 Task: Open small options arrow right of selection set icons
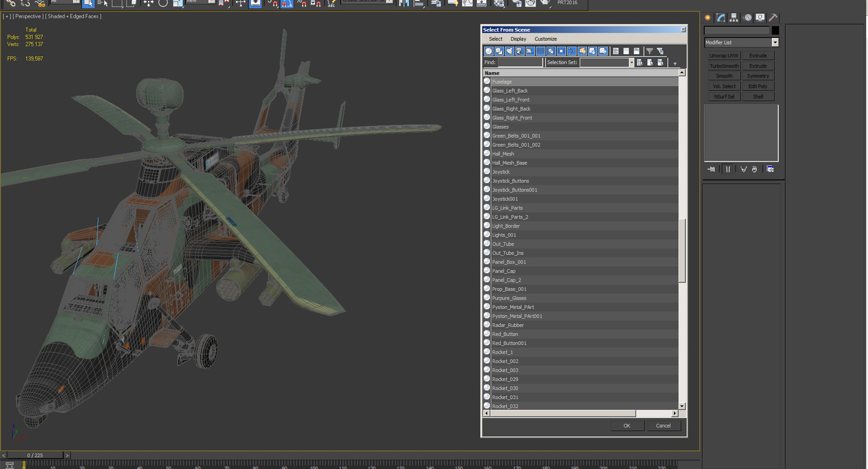675,63
